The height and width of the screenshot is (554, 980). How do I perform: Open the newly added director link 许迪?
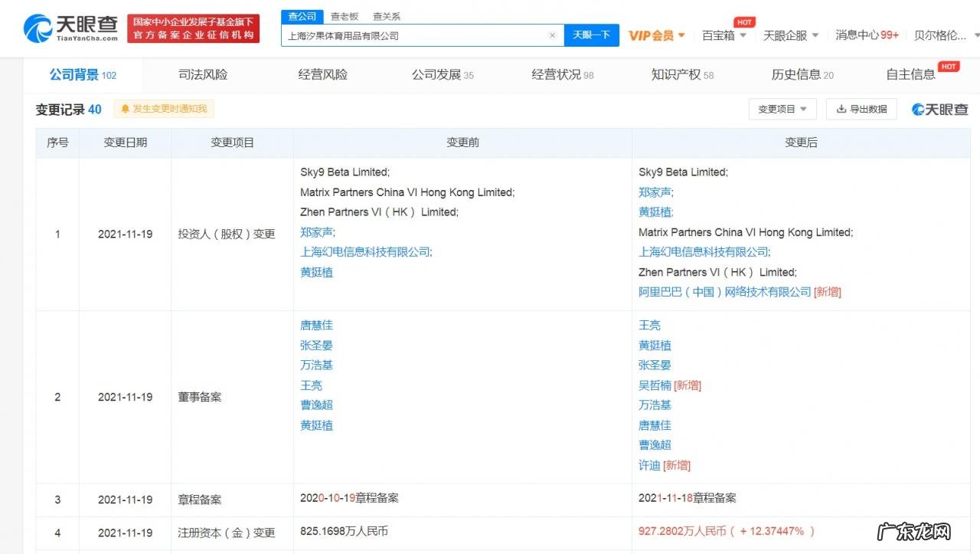pyautogui.click(x=648, y=464)
